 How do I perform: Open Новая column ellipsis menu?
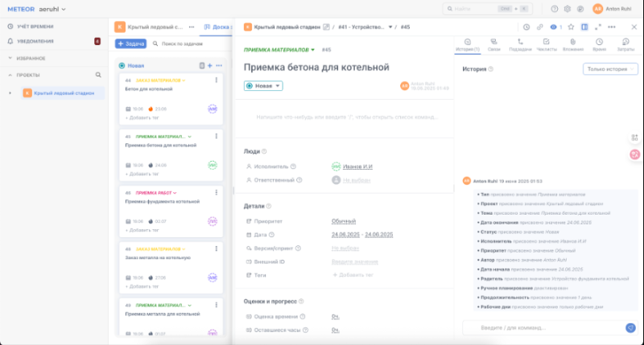219,66
